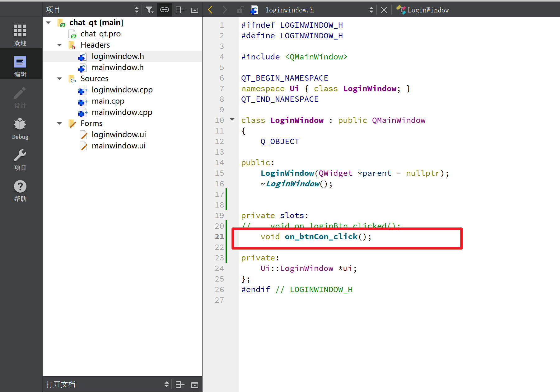Open the project view type dropdown
The width and height of the screenshot is (560, 392).
(137, 10)
